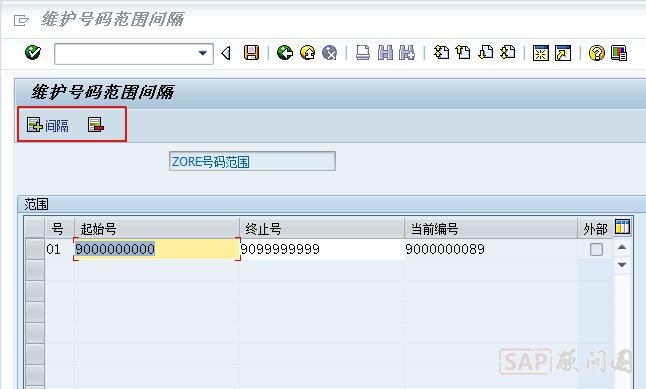646x389 pixels.
Task: Click the Print icon in the toolbar
Action: 363,53
